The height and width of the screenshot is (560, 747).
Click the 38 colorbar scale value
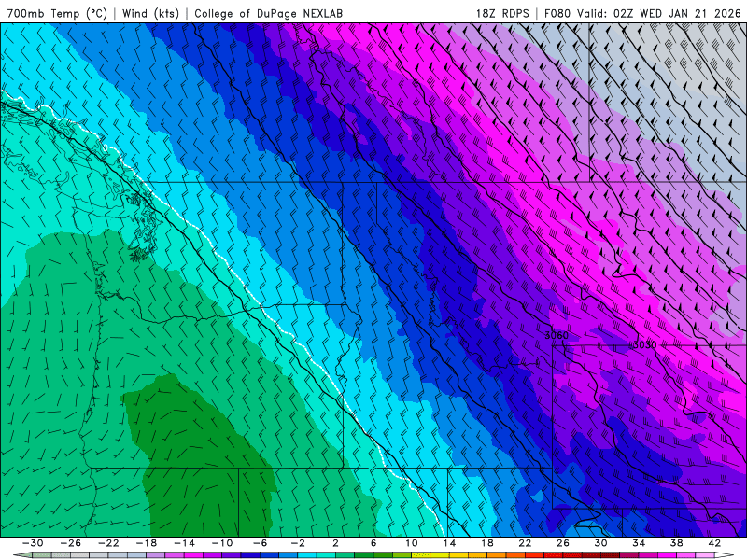click(x=676, y=543)
